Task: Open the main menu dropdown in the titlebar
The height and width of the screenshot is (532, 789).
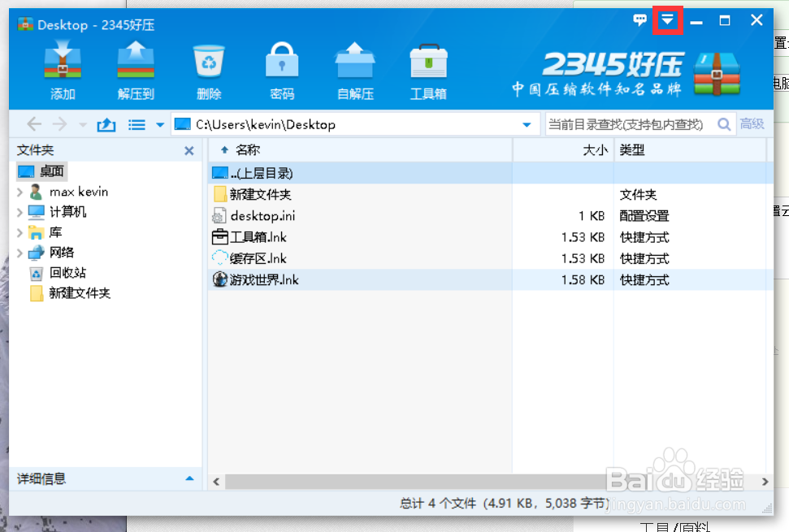Action: pyautogui.click(x=667, y=19)
